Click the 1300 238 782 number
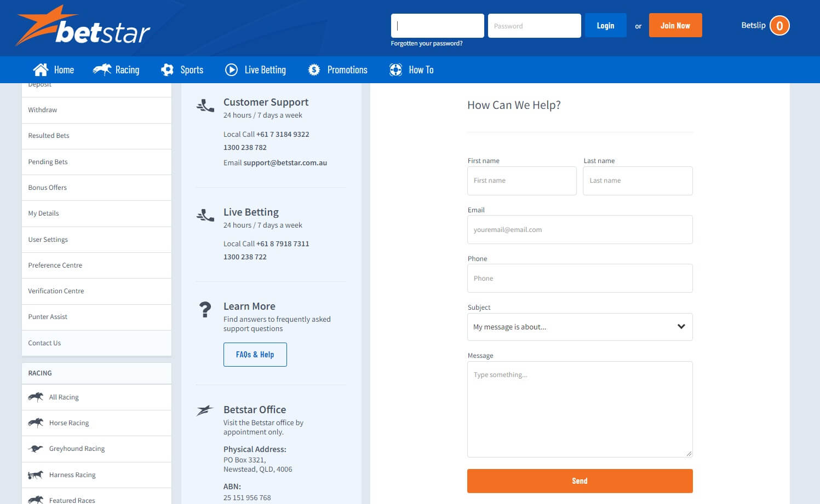This screenshot has height=504, width=820. click(x=245, y=147)
